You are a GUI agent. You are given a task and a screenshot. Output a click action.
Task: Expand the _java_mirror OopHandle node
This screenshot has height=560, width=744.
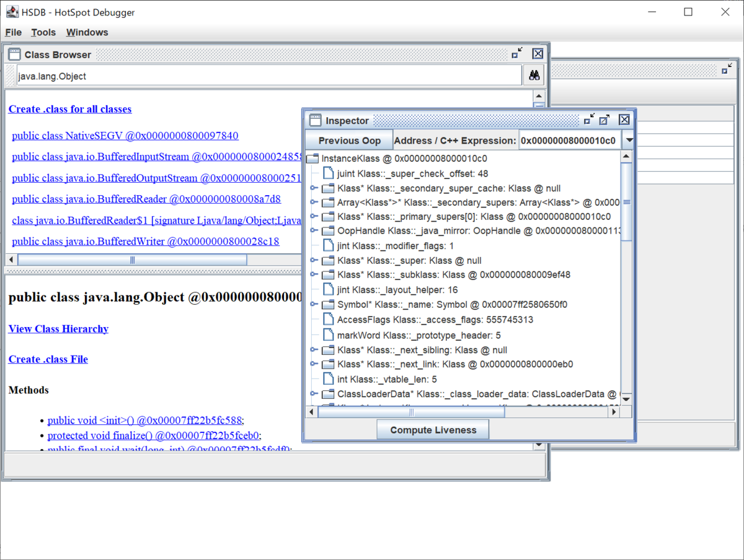(314, 230)
